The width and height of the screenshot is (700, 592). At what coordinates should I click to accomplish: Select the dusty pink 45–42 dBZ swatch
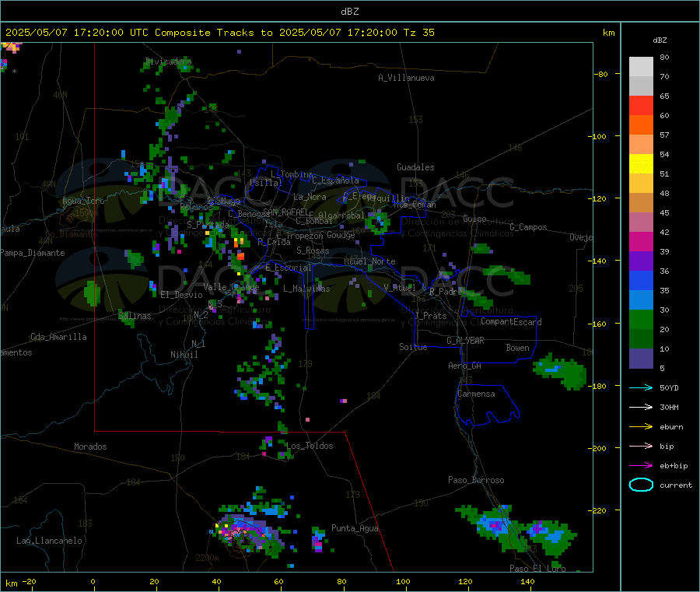[x=641, y=222]
